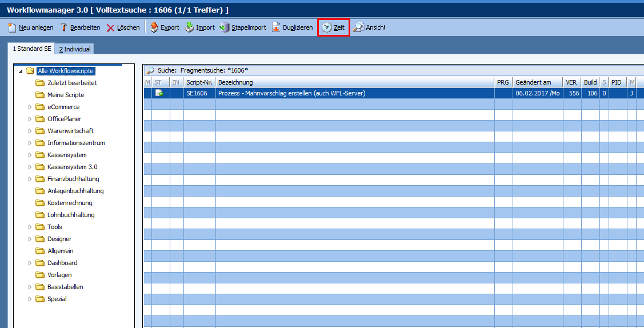Open the Zeit clock tool

[327, 27]
